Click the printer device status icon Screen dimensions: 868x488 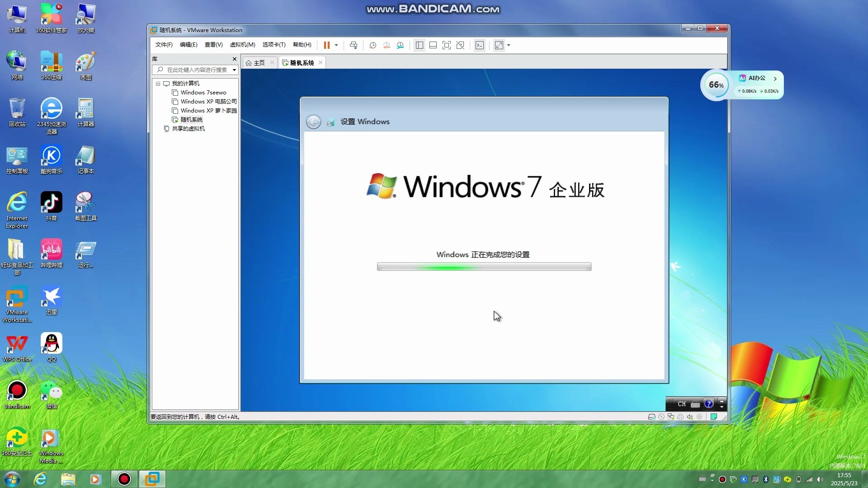680,417
